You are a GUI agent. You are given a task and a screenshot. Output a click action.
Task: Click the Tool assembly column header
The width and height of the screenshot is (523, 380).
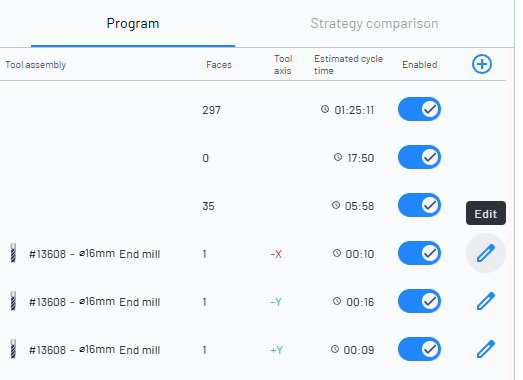coord(36,65)
